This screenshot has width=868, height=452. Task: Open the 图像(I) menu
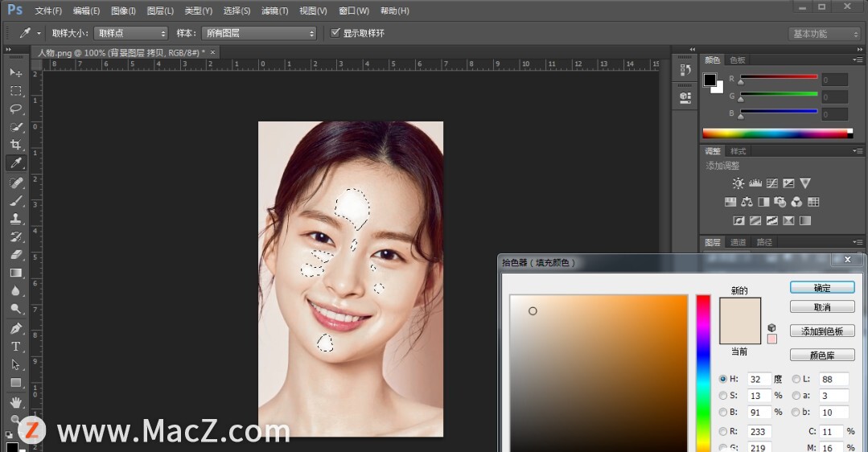(123, 11)
